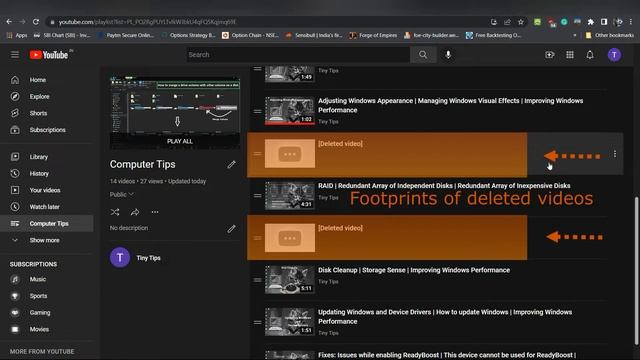Open the browser extensions puzzle icon
The image size is (640, 360).
[590, 22]
